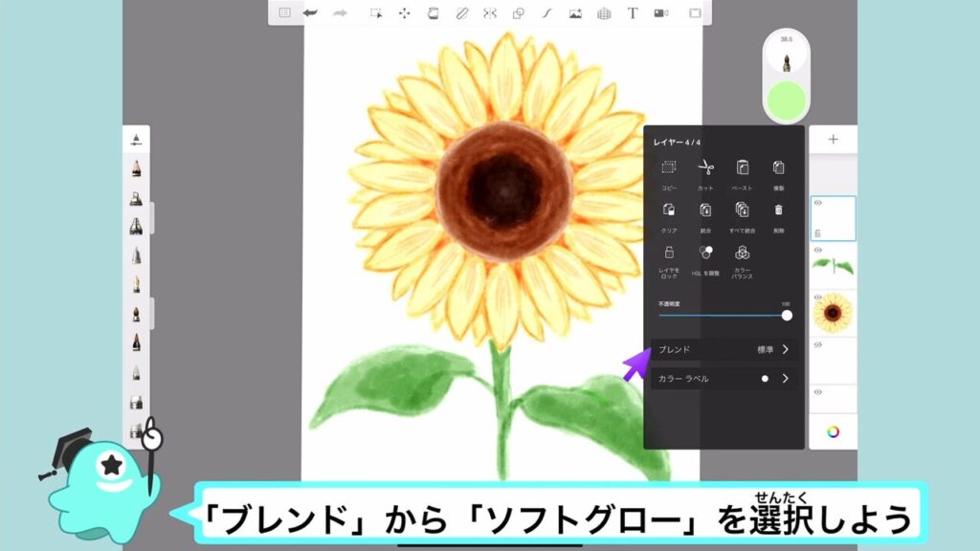
Task: Open the symmetry tool in the toolbar
Action: click(x=490, y=13)
